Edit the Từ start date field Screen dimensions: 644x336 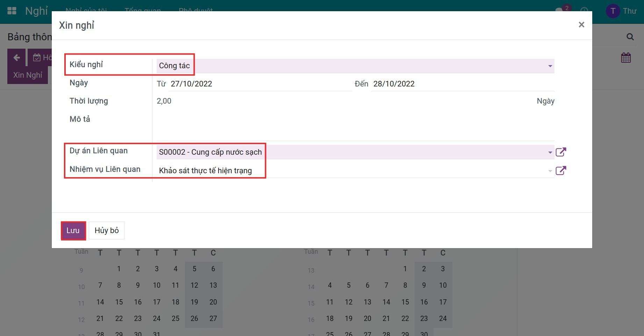259,84
